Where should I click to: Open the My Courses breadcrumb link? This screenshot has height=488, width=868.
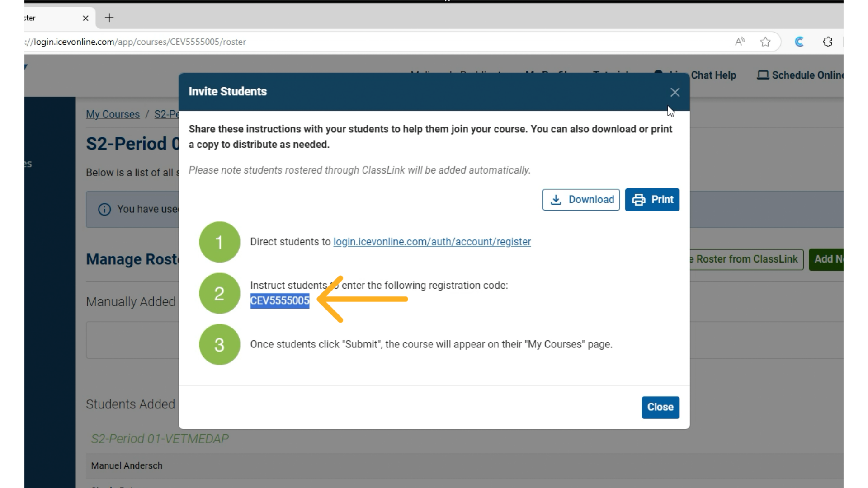pos(113,114)
